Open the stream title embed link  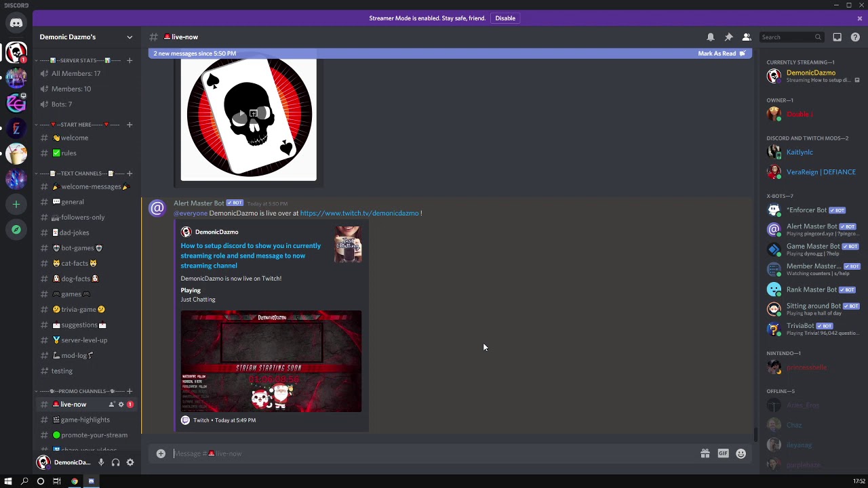click(x=251, y=256)
